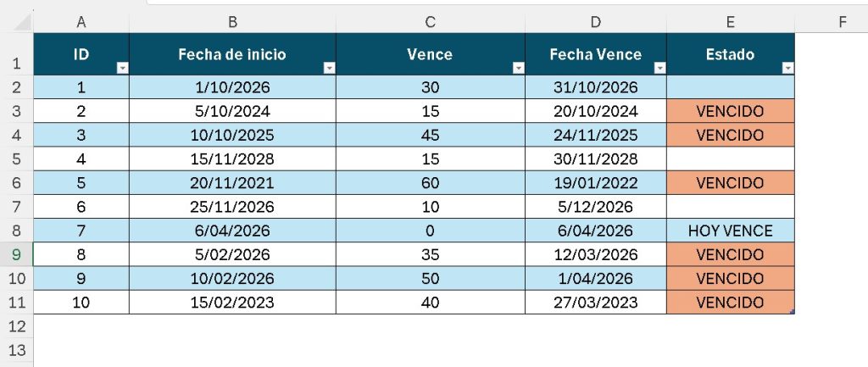This screenshot has width=868, height=367.
Task: Select column A header
Action: [81, 22]
